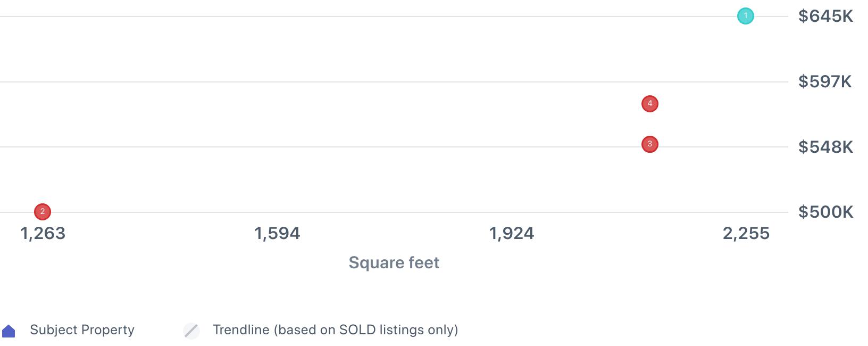The width and height of the screenshot is (868, 346).
Task: Click the 2,255 square feet axis tick
Action: click(746, 233)
